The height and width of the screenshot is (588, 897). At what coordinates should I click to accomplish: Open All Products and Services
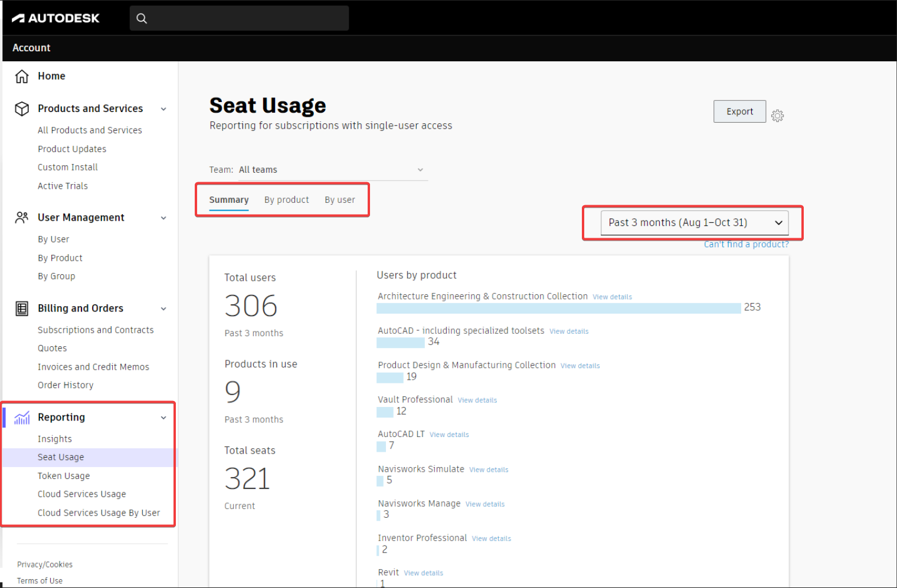tap(90, 130)
